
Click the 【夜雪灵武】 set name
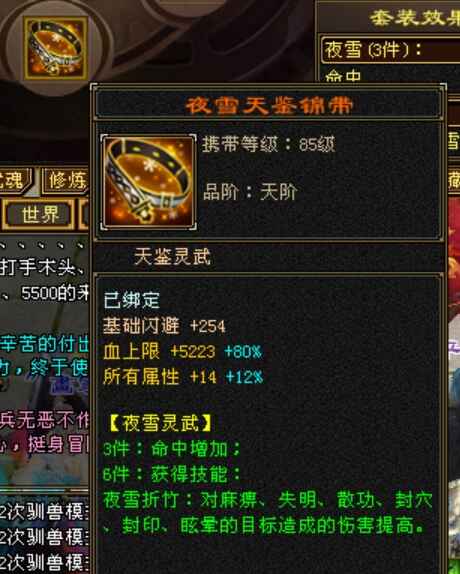click(x=160, y=423)
